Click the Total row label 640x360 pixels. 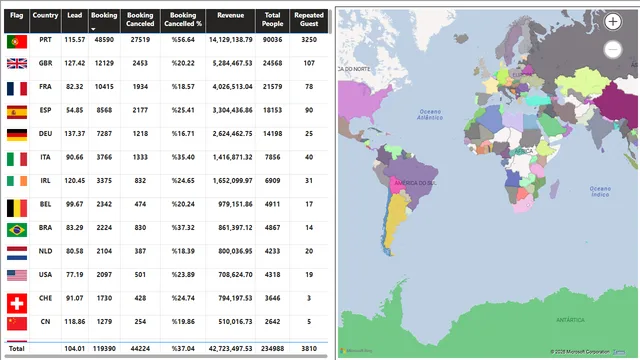pos(17,349)
